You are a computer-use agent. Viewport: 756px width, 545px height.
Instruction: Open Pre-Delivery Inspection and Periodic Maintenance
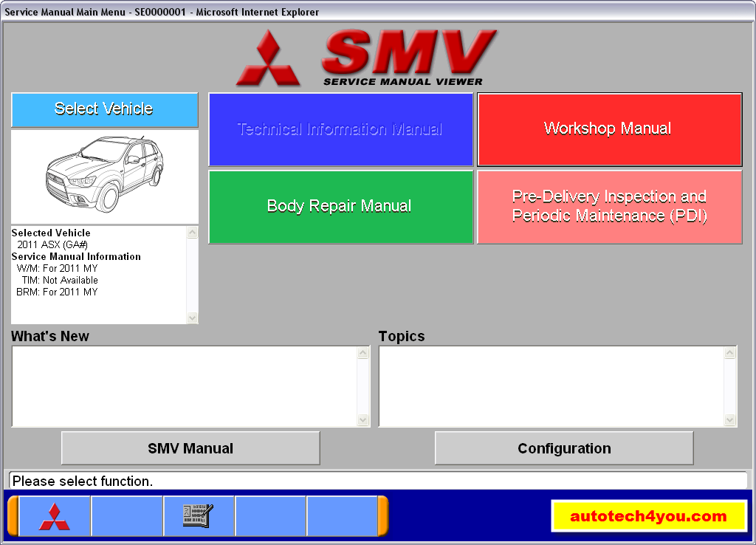(x=609, y=206)
